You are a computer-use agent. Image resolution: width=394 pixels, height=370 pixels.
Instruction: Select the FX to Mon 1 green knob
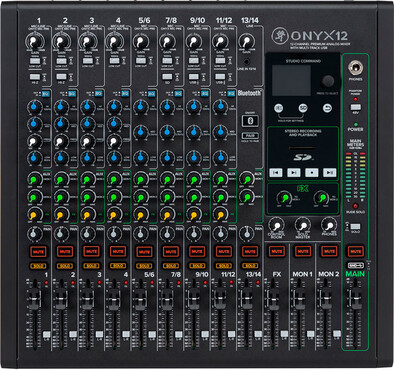point(284,198)
